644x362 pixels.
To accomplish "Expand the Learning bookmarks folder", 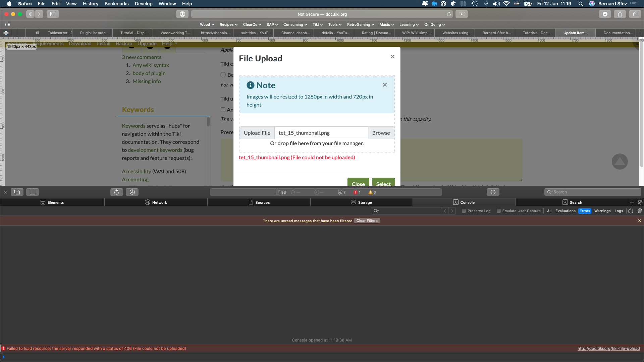I will [x=409, y=24].
